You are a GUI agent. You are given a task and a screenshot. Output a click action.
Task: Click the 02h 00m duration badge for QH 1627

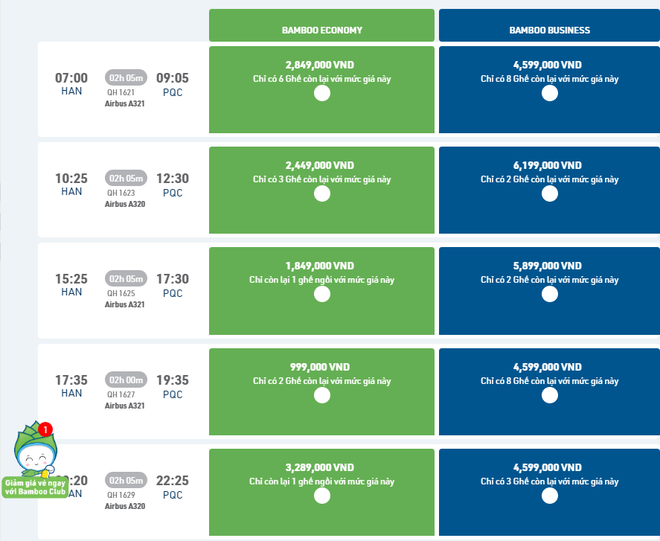[126, 379]
